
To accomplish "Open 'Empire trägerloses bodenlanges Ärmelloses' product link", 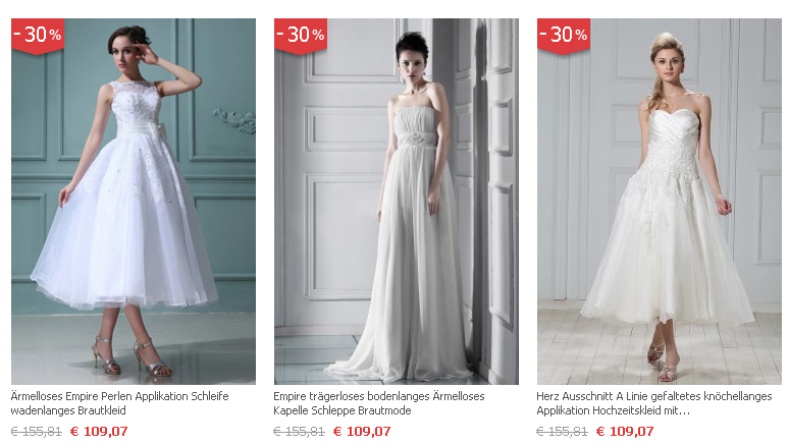I will click(379, 396).
